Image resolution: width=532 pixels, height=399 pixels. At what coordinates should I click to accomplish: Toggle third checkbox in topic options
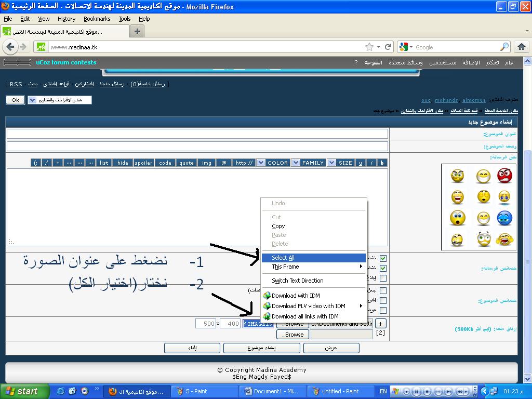point(383,310)
